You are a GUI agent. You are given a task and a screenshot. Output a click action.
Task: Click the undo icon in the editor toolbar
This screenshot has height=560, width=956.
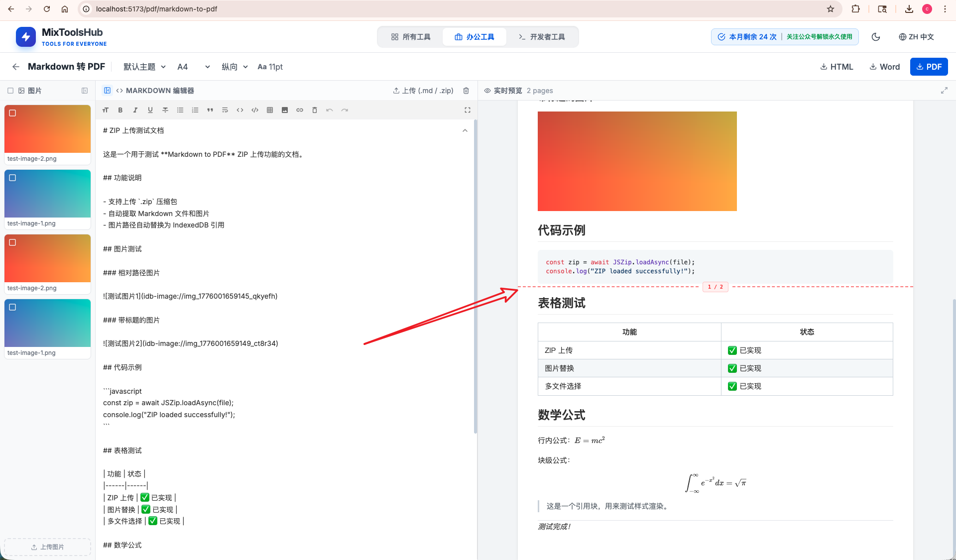point(329,110)
